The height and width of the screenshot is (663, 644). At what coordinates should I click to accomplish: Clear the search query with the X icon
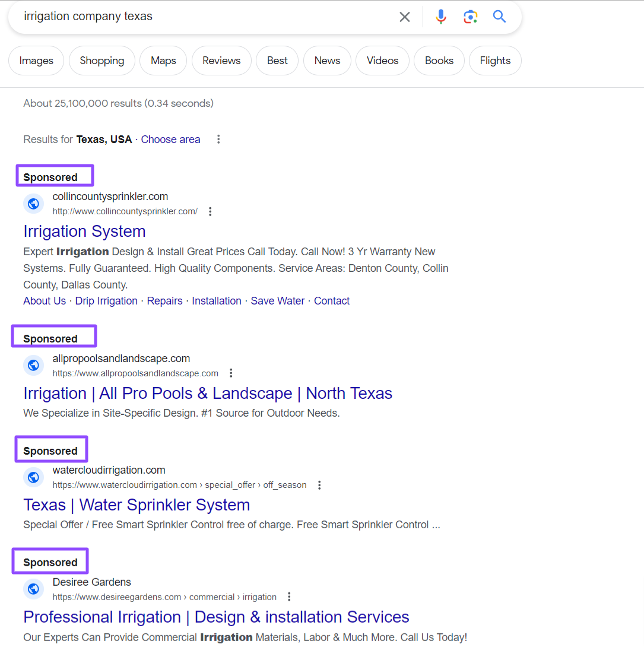point(405,17)
